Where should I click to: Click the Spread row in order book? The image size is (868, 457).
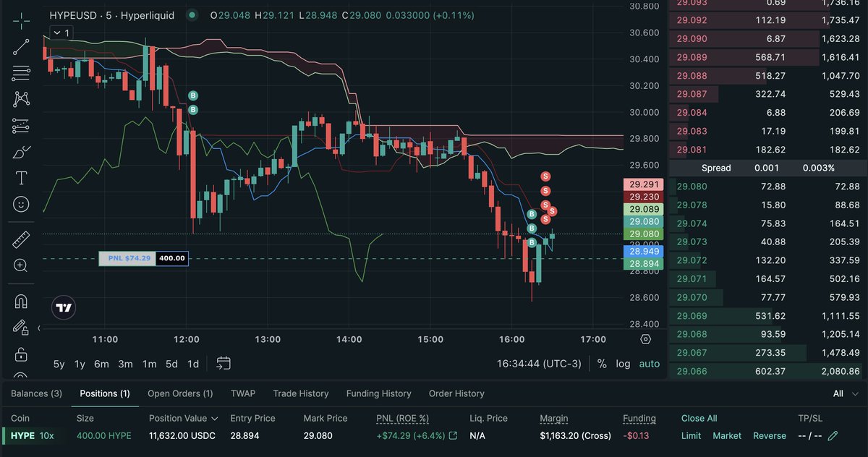click(768, 168)
